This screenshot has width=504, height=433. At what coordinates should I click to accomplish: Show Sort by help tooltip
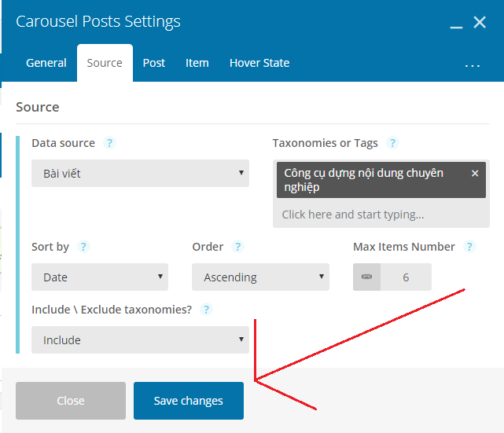coord(83,247)
